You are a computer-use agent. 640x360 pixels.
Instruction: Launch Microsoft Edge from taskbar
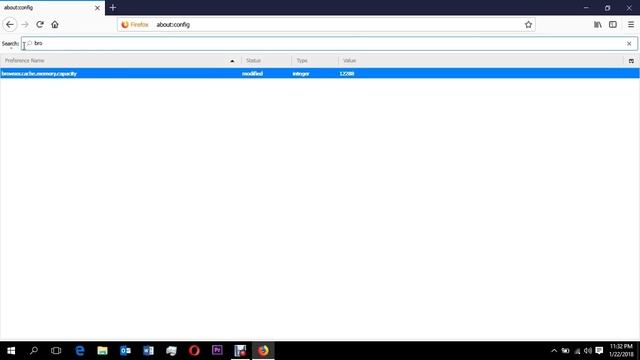[x=80, y=351]
